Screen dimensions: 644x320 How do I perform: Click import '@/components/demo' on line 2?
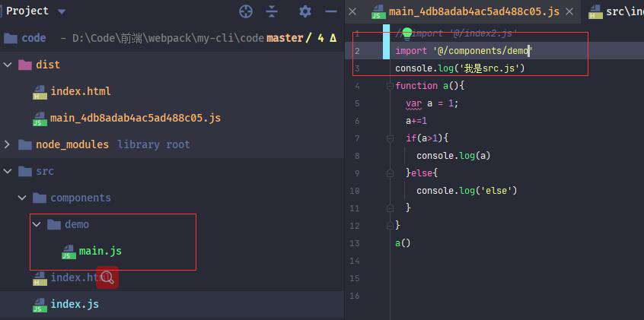[464, 51]
